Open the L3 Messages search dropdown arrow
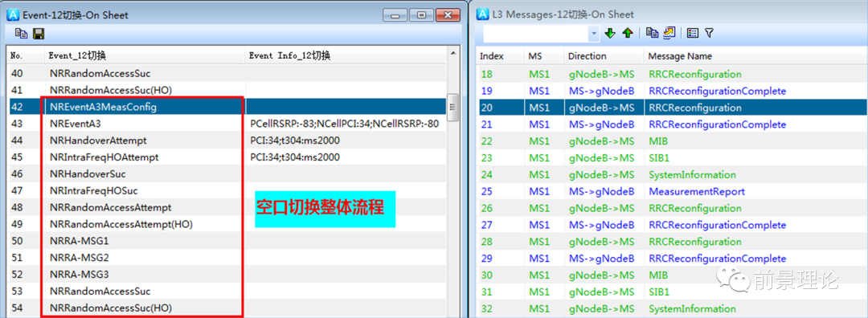The width and height of the screenshot is (868, 318). click(595, 34)
